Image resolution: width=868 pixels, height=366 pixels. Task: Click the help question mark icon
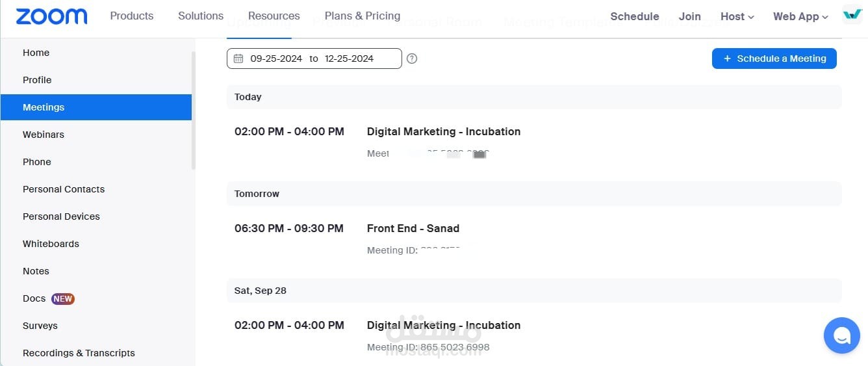(412, 59)
